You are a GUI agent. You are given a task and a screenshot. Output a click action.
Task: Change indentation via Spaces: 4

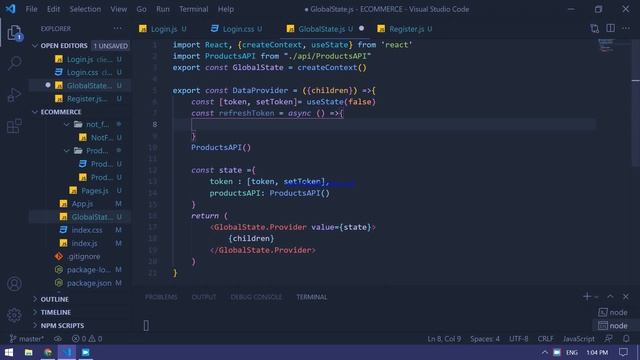coord(485,339)
